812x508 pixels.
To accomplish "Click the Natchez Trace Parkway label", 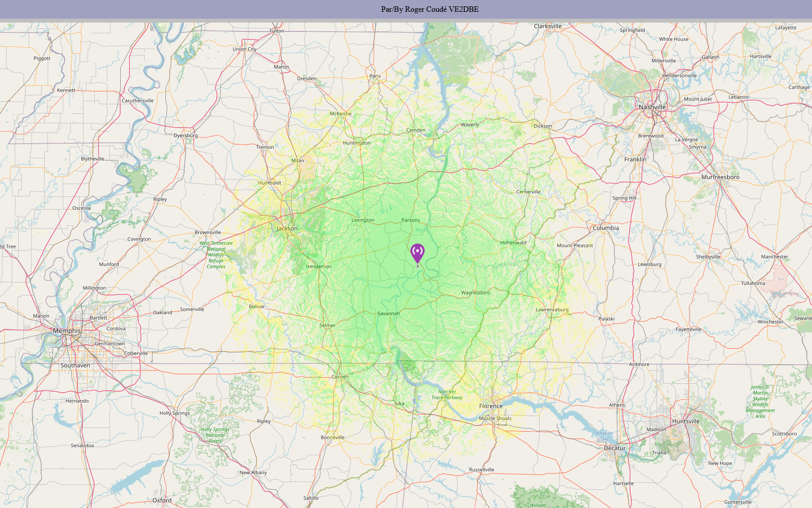I will click(447, 395).
